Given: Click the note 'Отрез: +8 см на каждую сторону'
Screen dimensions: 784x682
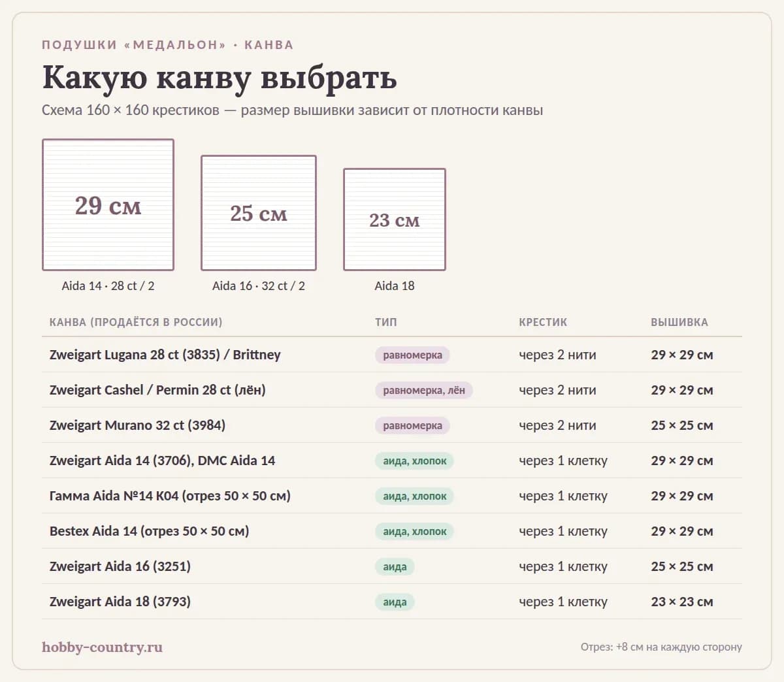Looking at the screenshot, I should tap(661, 647).
